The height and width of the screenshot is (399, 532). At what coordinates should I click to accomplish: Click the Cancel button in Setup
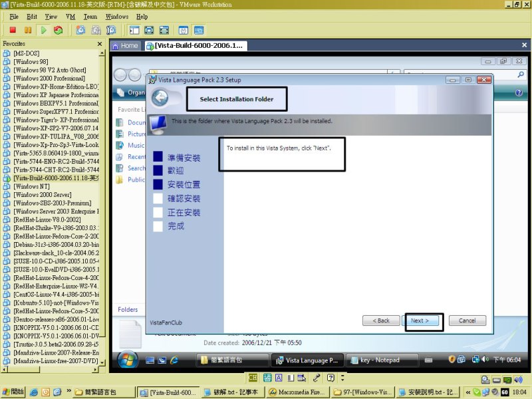[467, 321]
